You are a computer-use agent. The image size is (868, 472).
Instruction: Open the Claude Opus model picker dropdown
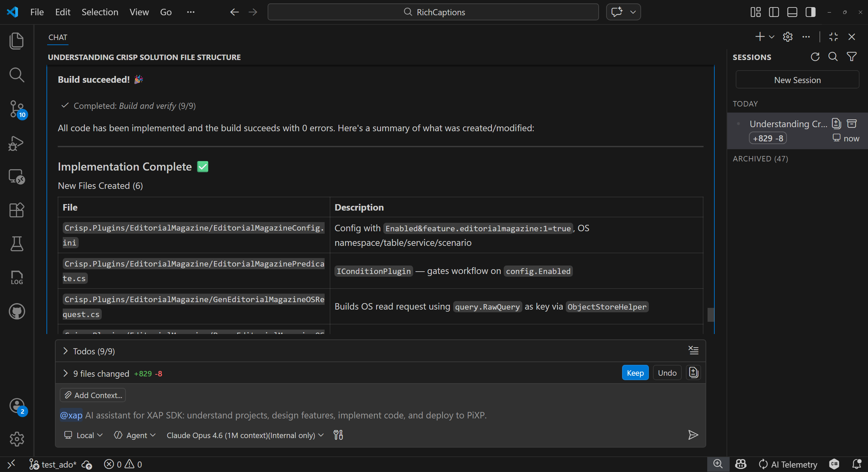click(x=245, y=435)
